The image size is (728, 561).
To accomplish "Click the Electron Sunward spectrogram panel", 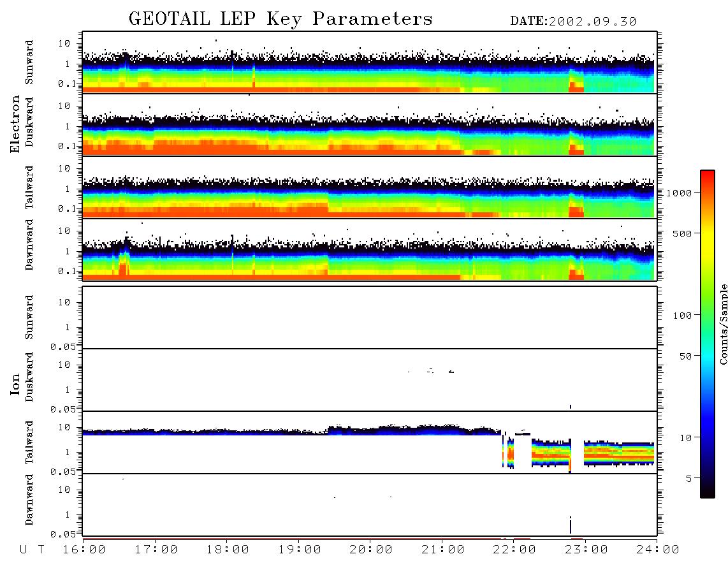I will tap(370, 62).
